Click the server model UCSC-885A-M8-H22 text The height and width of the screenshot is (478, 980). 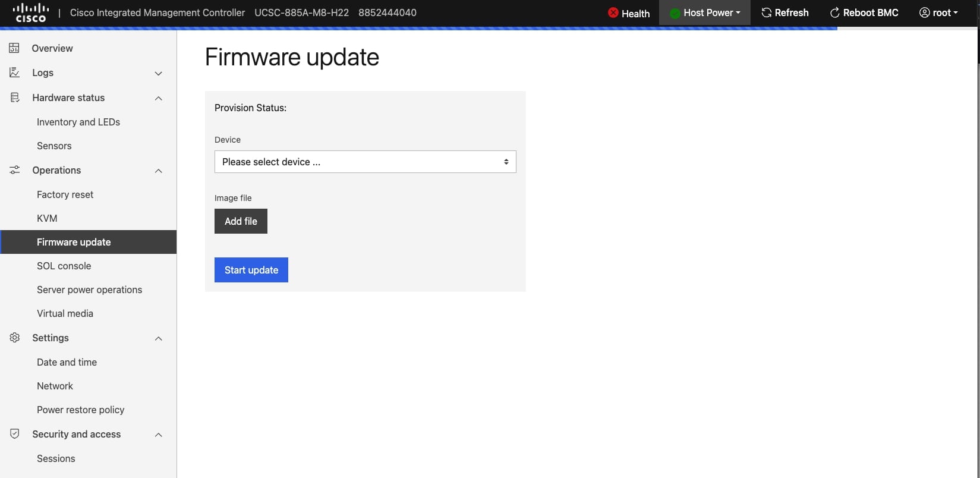(x=301, y=12)
